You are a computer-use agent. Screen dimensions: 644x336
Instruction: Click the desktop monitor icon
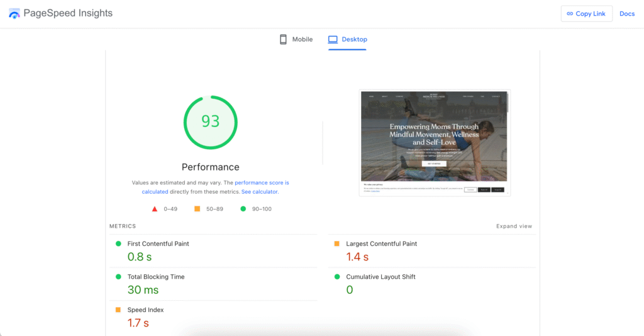click(x=333, y=40)
